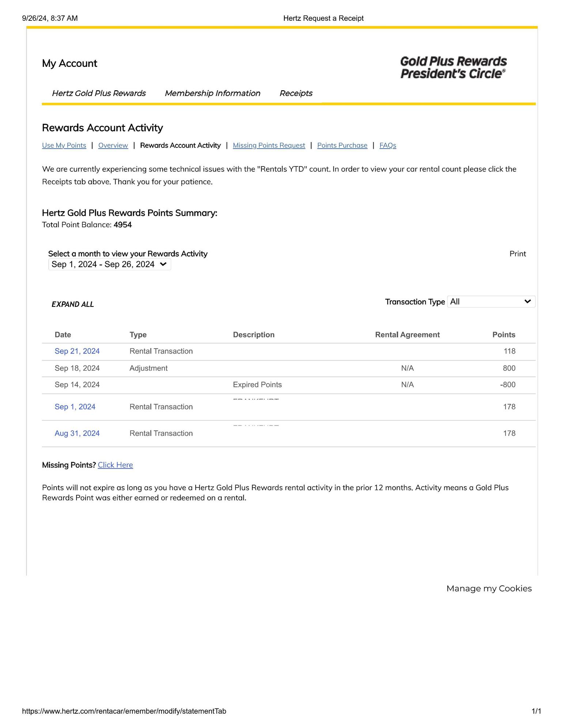Click the Gold Plus Rewards President's Circle logo
Screen dimensions: 563x728
[x=453, y=68]
